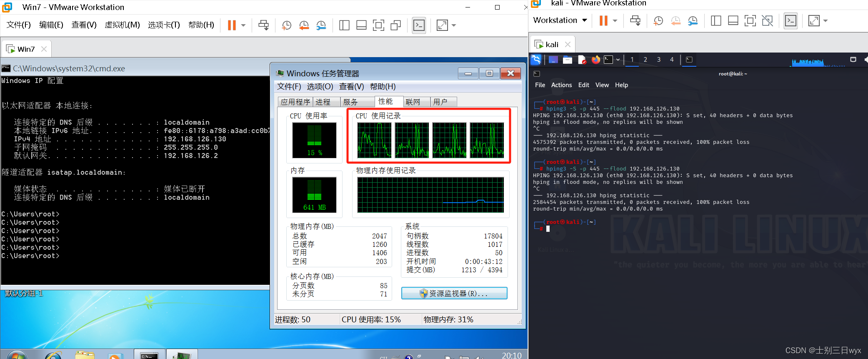Toggle console view in kali window toolbar

click(790, 20)
